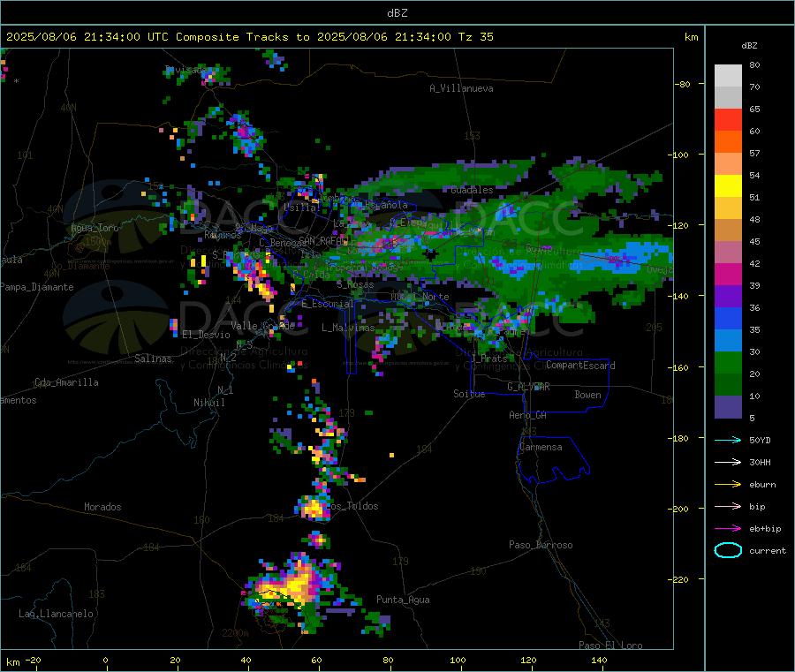Click the yellow storm core by os_Toldos
795x672 pixels.
[x=314, y=507]
